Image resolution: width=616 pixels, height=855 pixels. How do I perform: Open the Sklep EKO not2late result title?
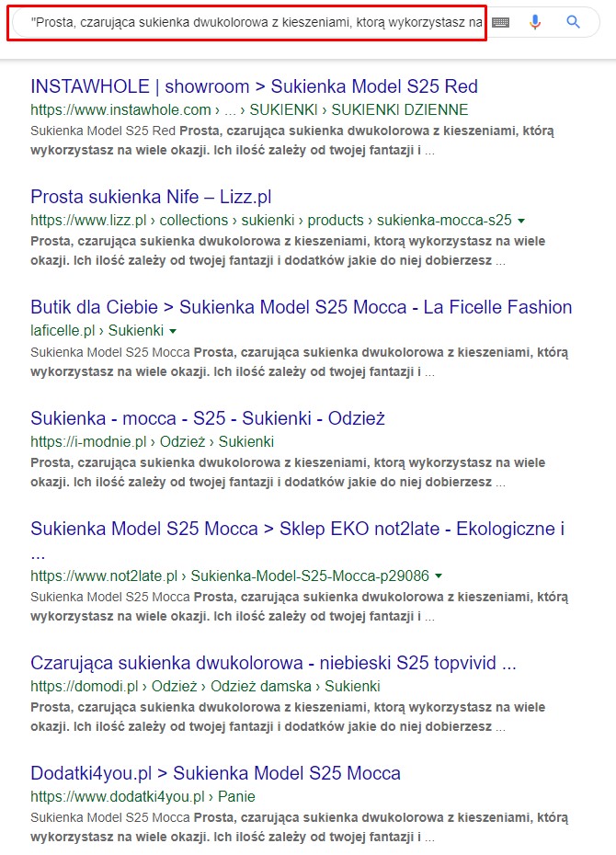coord(297,529)
